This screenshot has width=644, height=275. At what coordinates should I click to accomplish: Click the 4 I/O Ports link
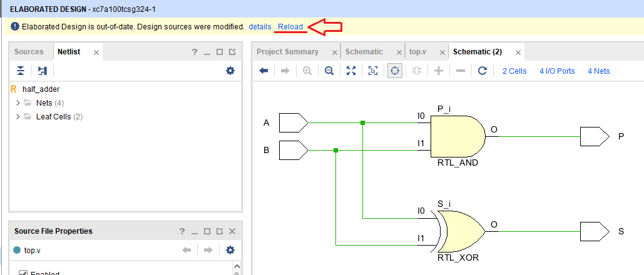pyautogui.click(x=557, y=71)
